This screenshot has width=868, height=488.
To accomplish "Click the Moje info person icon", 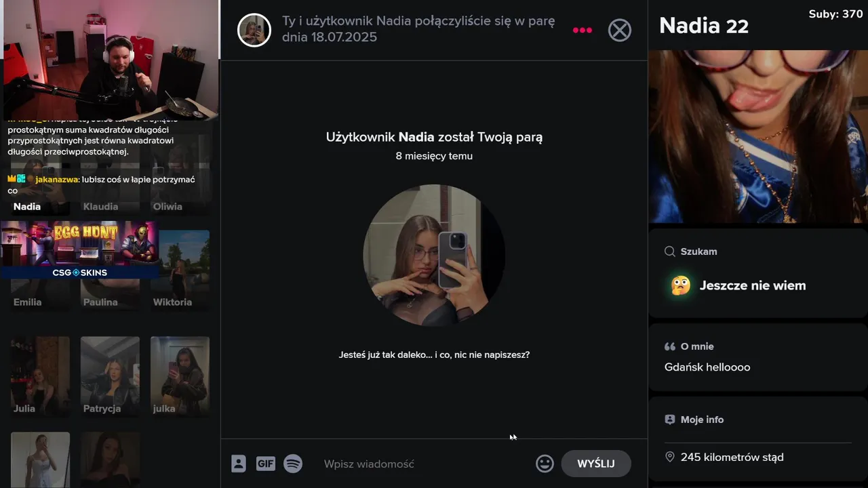I will pos(670,420).
